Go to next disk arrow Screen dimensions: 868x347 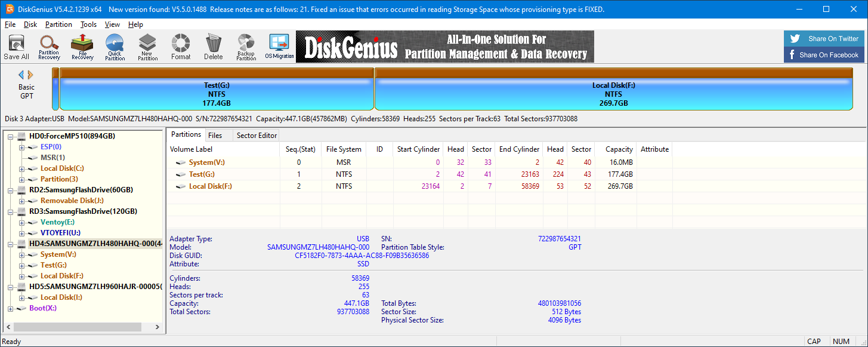pyautogui.click(x=30, y=75)
